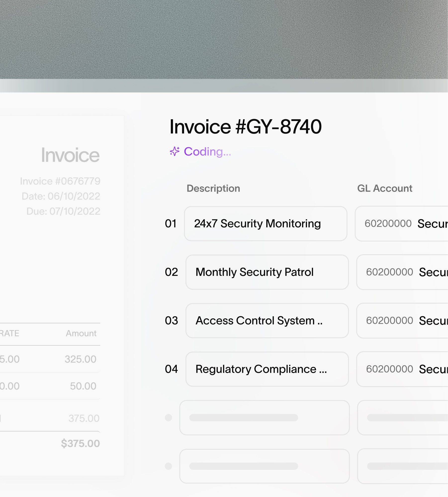448x497 pixels.
Task: Click line number 03
Action: tap(171, 321)
